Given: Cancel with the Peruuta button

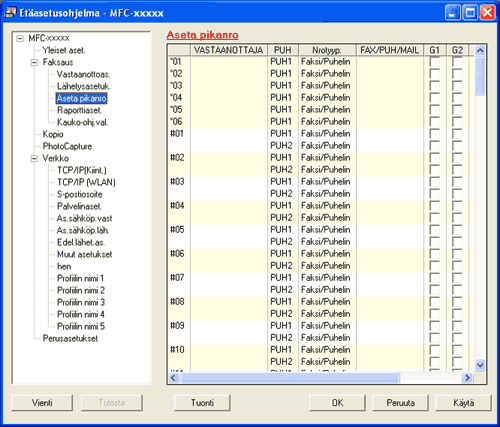Looking at the screenshot, I should pyautogui.click(x=401, y=403).
